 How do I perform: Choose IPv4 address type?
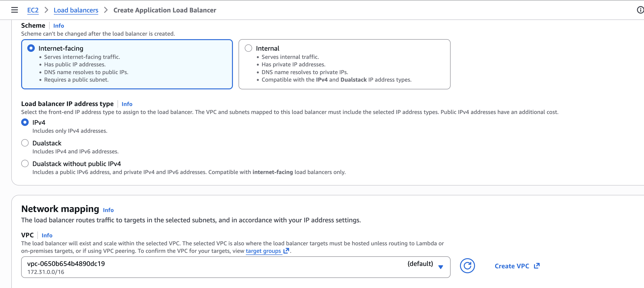[25, 122]
